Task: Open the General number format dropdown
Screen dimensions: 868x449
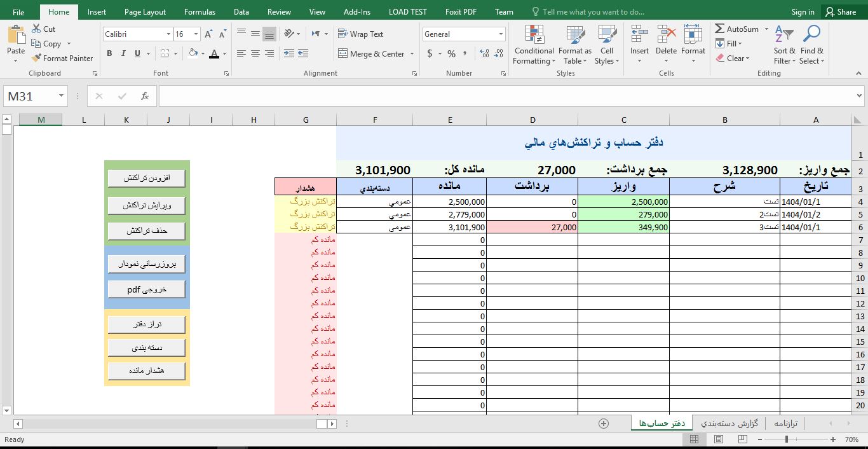Action: [x=501, y=34]
